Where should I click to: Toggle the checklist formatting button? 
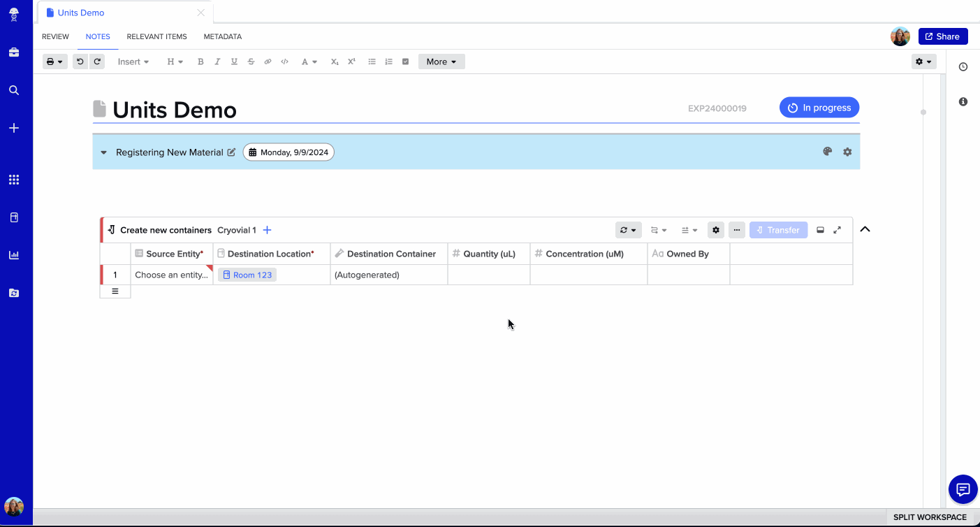(405, 62)
